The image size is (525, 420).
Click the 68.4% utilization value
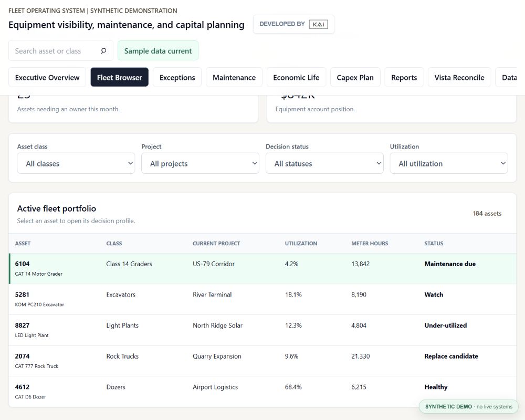[x=293, y=387]
